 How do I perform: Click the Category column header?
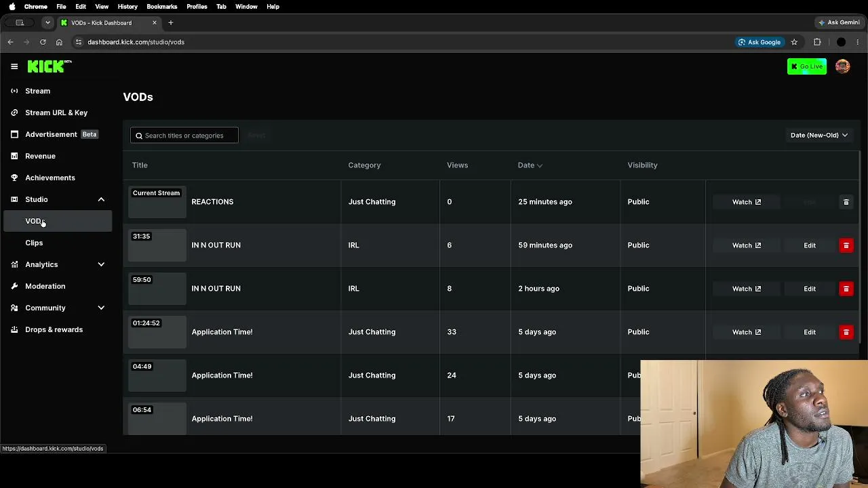pyautogui.click(x=364, y=165)
